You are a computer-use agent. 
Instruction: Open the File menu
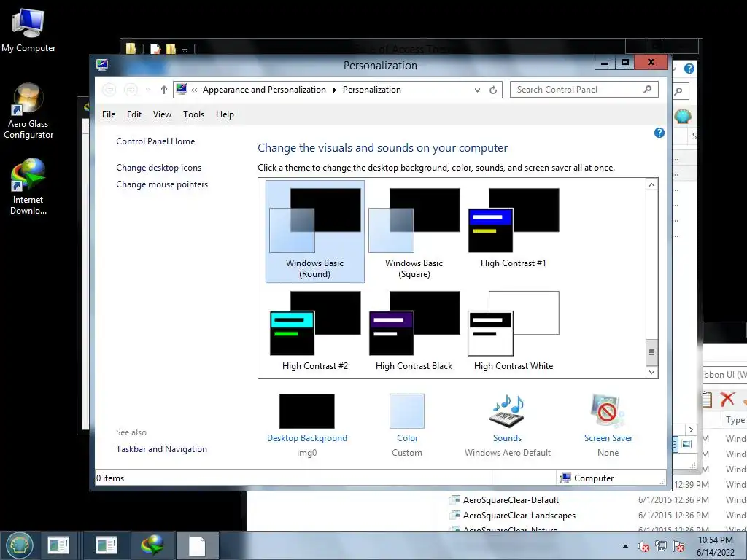[x=109, y=114]
